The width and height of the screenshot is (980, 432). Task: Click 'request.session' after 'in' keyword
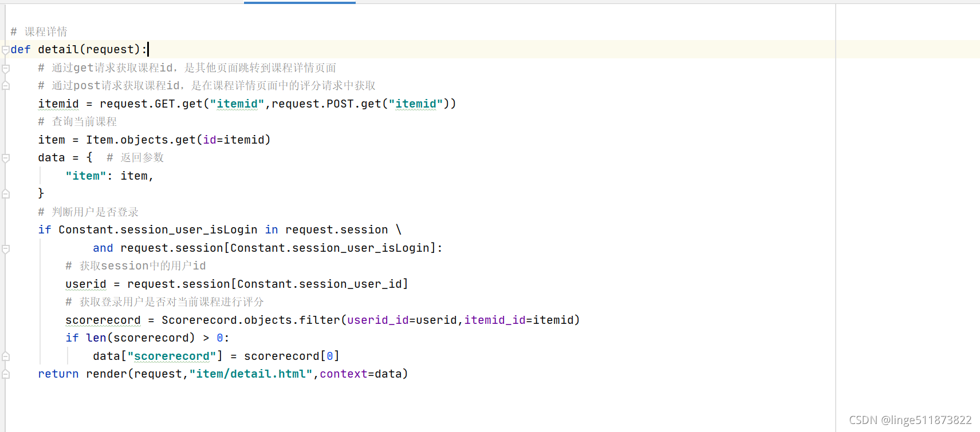(x=337, y=229)
